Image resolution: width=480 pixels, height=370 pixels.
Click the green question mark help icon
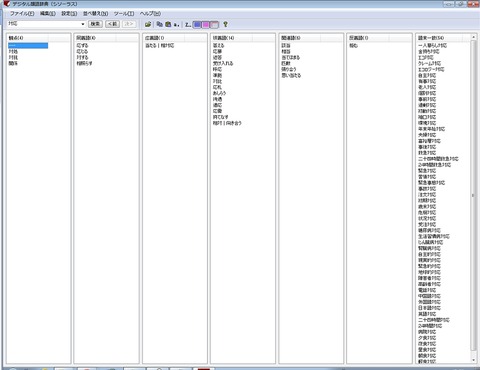pos(225,24)
